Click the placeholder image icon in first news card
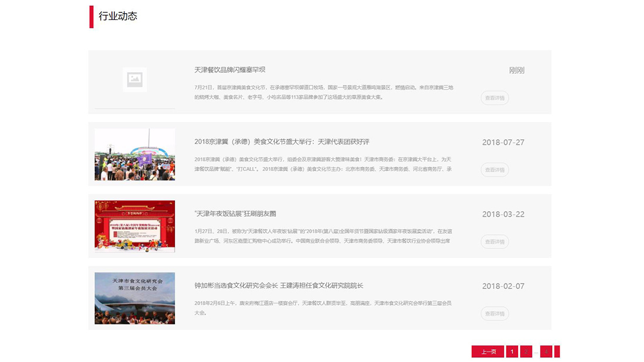The height and width of the screenshot is (362, 644). (135, 79)
